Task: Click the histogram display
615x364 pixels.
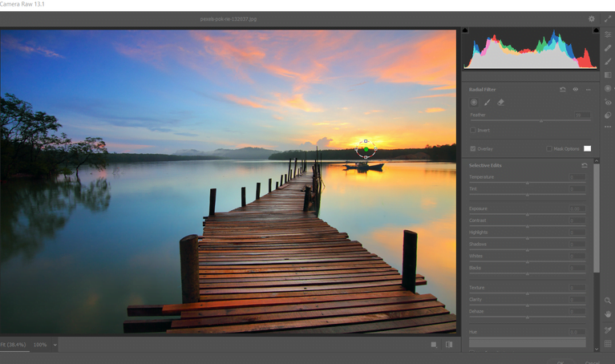Action: [x=530, y=49]
